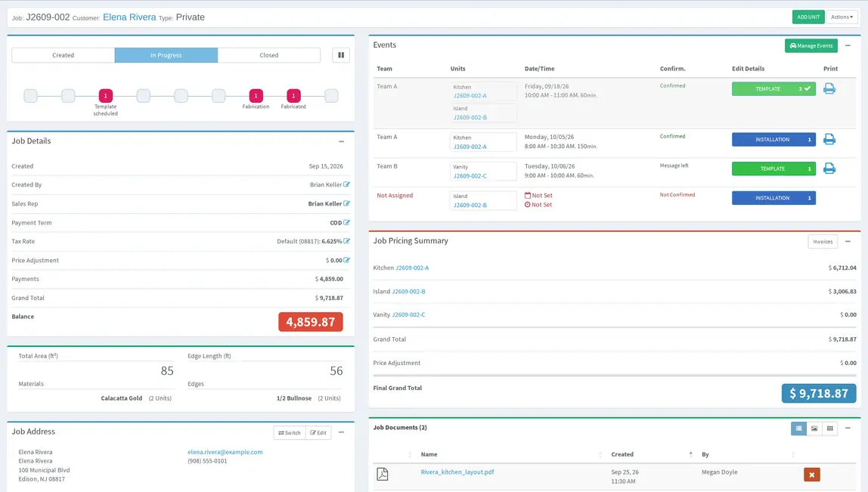Edit the Price Adjustment pencil icon
The height and width of the screenshot is (492, 868).
[x=346, y=259]
